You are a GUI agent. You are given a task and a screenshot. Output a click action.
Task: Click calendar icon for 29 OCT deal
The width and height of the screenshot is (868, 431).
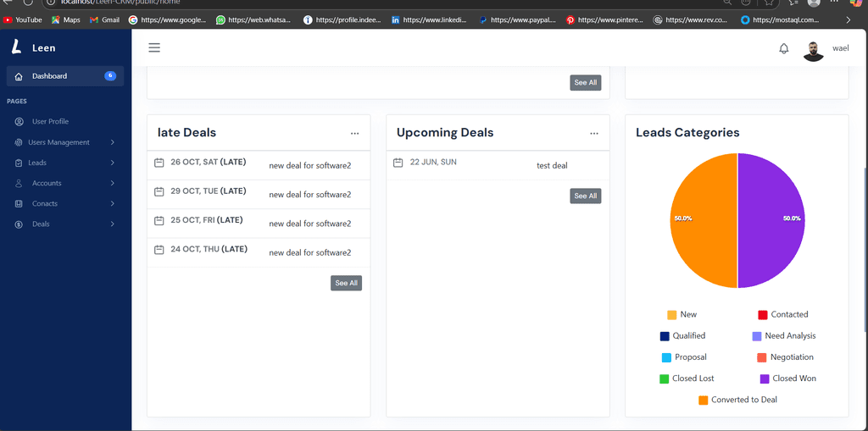[x=159, y=191]
